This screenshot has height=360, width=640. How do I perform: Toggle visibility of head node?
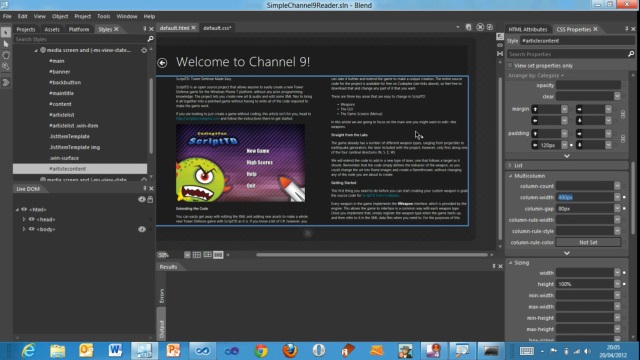pyautogui.click(x=31, y=219)
